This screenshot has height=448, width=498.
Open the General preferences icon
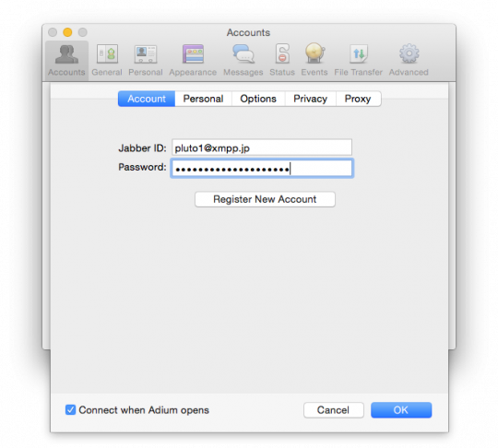(x=107, y=54)
